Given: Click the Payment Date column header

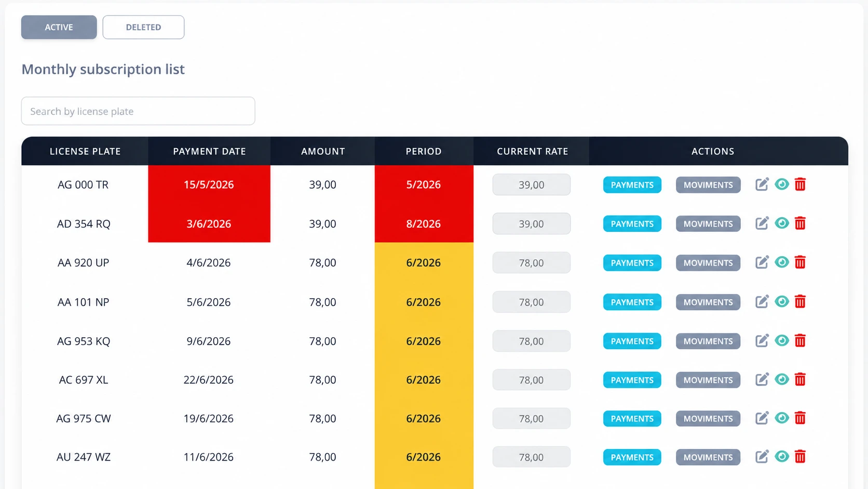Looking at the screenshot, I should [x=209, y=151].
